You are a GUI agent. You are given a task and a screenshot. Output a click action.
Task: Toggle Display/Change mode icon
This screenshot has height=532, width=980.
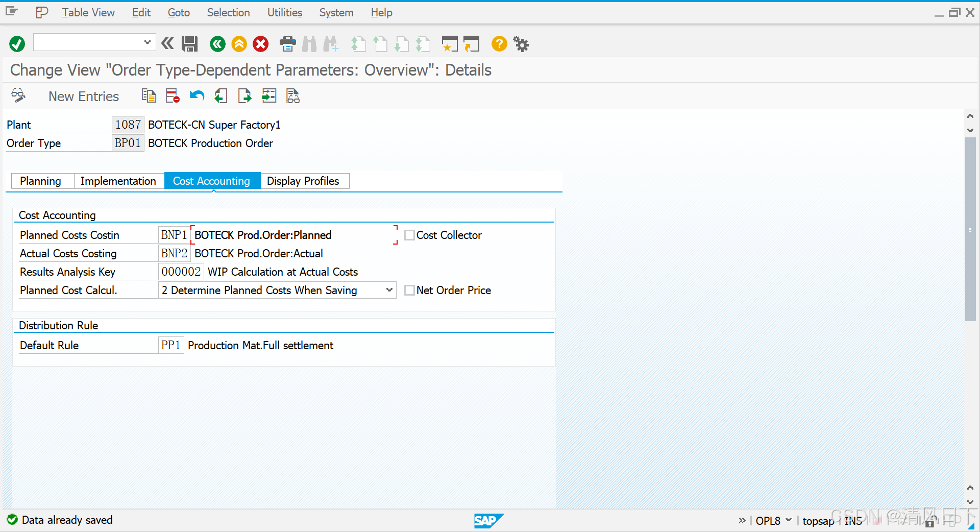(18, 95)
